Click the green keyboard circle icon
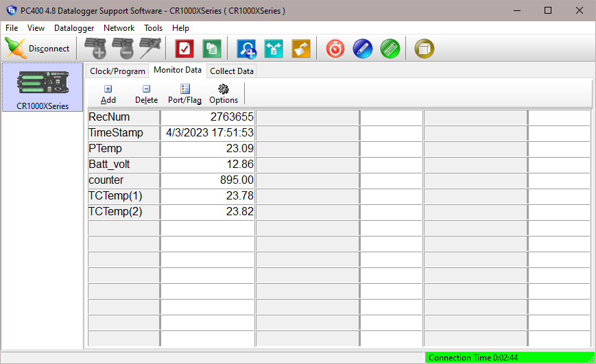Screen dimensions: 596x364 click(x=390, y=49)
